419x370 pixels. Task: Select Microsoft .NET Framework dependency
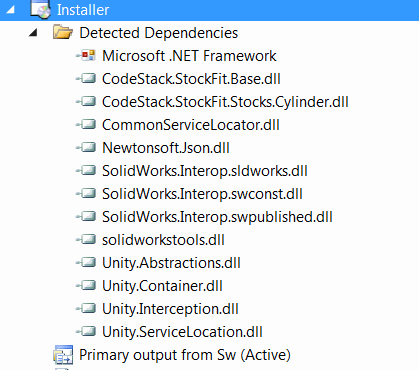189,56
